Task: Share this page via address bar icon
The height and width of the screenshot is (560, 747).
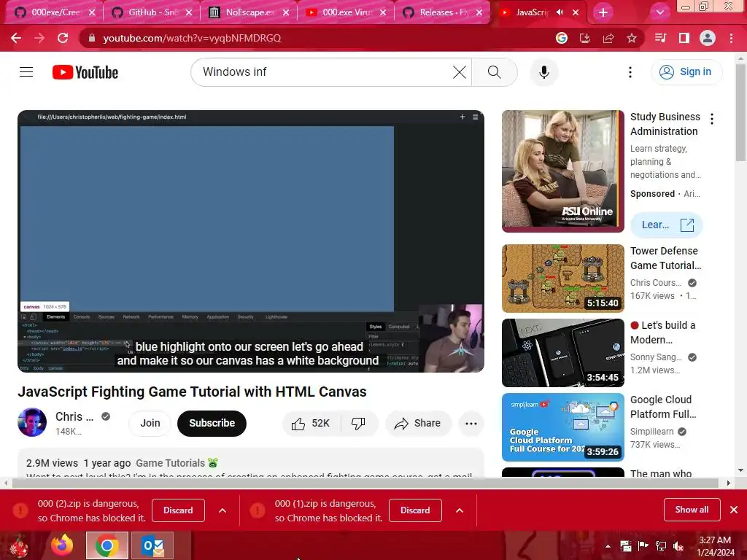Action: click(x=608, y=38)
